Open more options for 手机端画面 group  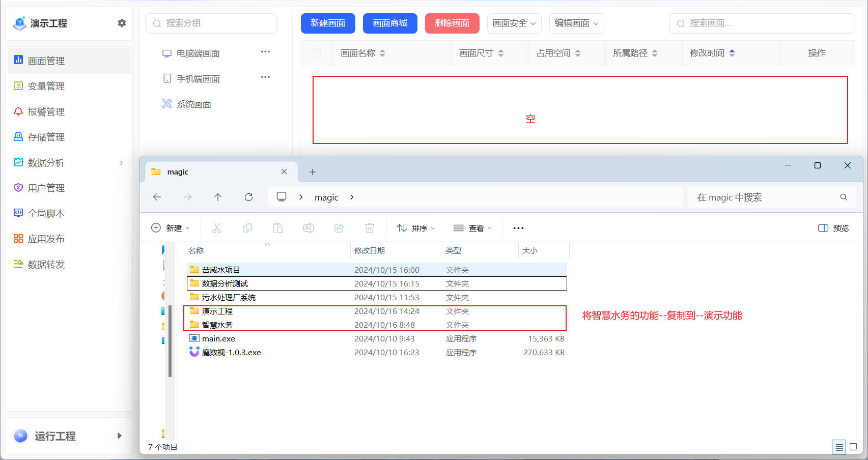click(265, 77)
